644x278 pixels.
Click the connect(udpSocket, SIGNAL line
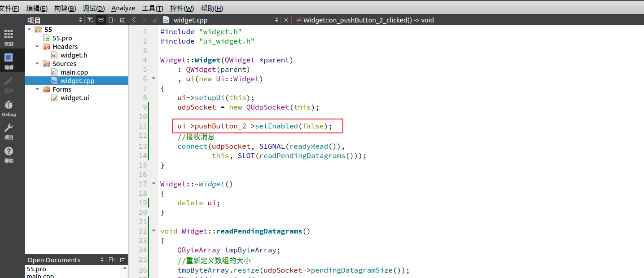(261, 146)
